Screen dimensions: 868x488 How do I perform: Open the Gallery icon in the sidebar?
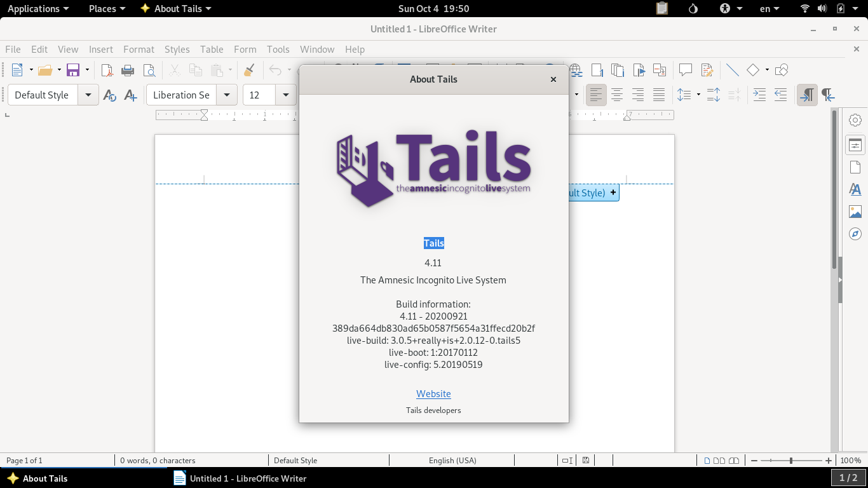855,212
